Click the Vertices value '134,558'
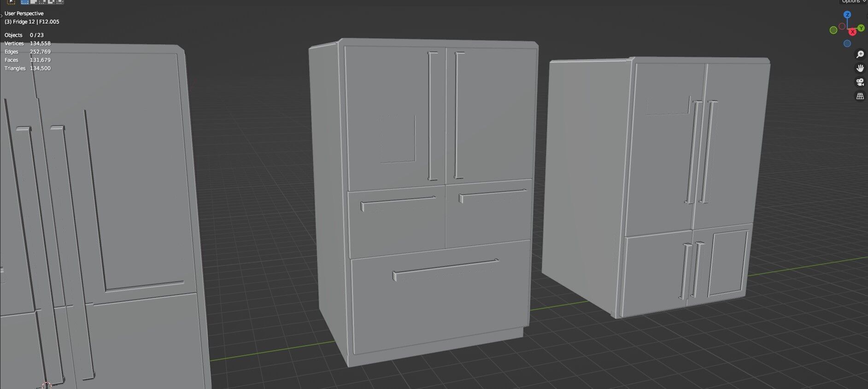This screenshot has width=868, height=389. pos(40,43)
